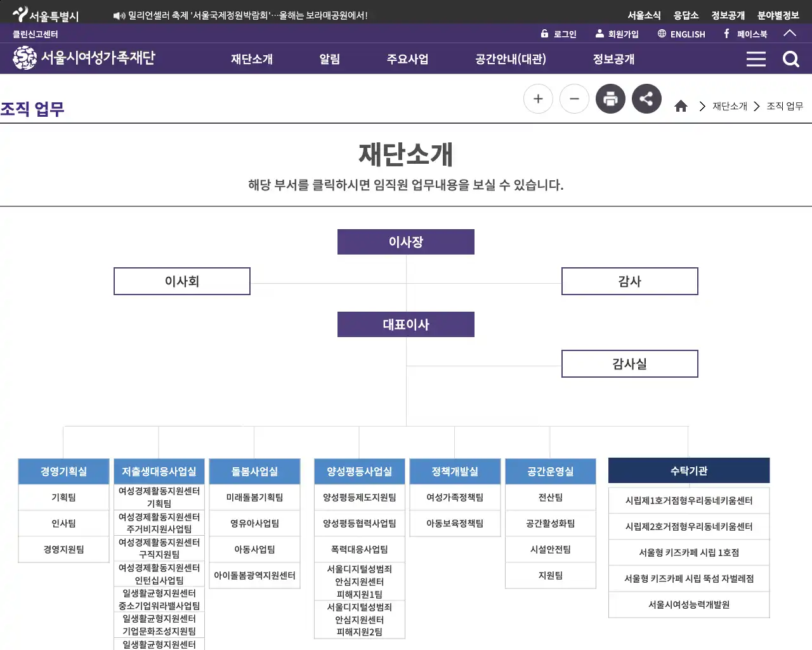The image size is (812, 650).
Task: Select the 대표이사 box in the org chart
Action: [405, 324]
